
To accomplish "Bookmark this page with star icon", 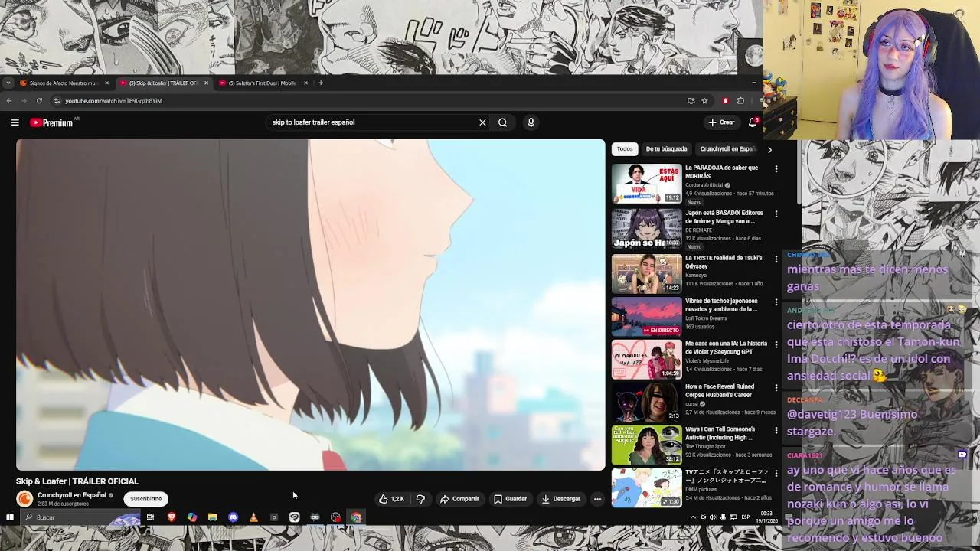I will pyautogui.click(x=704, y=101).
